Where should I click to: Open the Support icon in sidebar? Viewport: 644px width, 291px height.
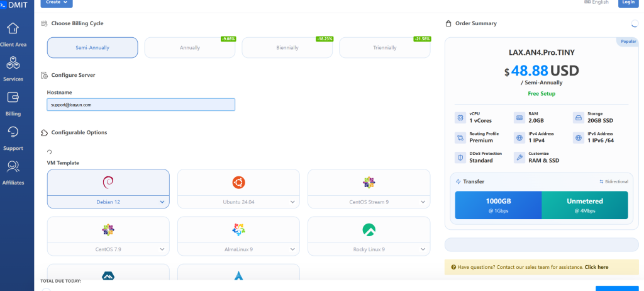[x=13, y=132]
